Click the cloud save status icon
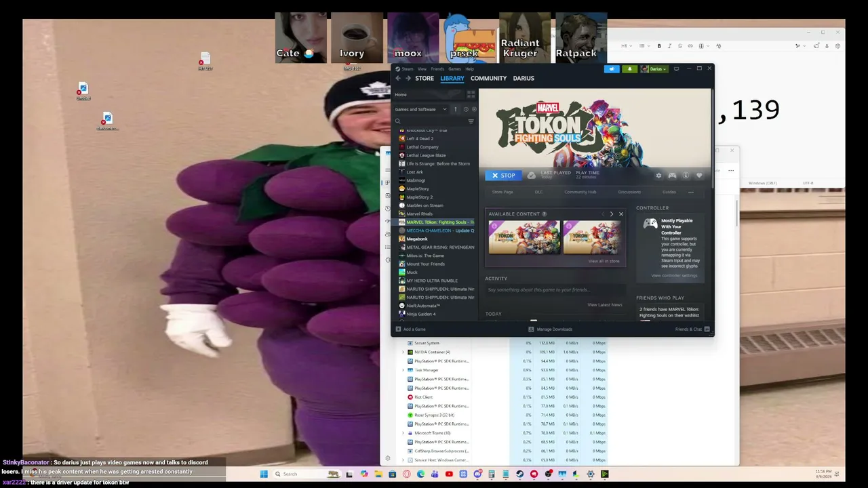 pyautogui.click(x=531, y=176)
